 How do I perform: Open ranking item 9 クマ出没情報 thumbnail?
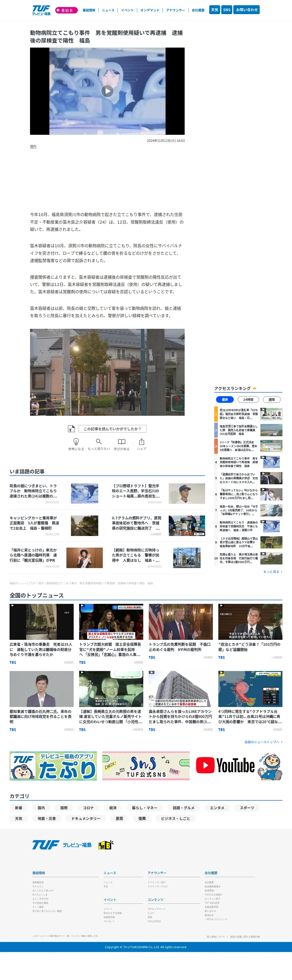point(272,542)
